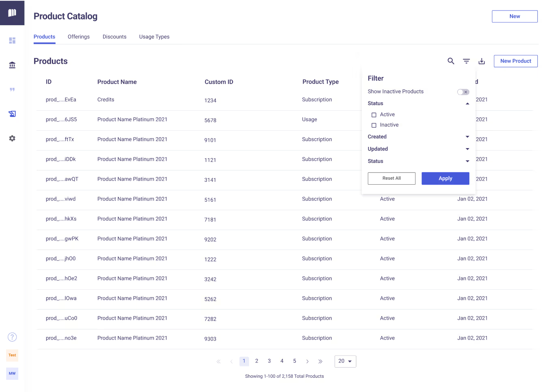Viewport: 550px width, 392px height.
Task: Select product ID prod_....6JS5
Action: click(61, 120)
